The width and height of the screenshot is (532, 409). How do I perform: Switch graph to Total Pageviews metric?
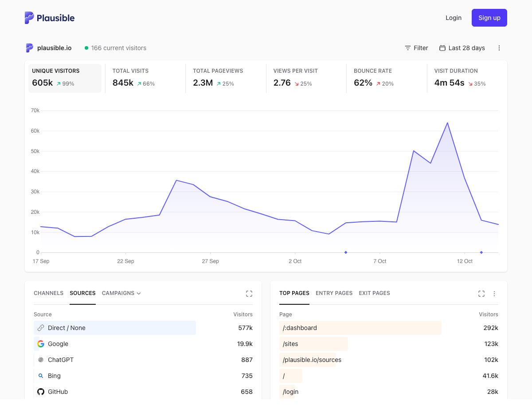225,78
